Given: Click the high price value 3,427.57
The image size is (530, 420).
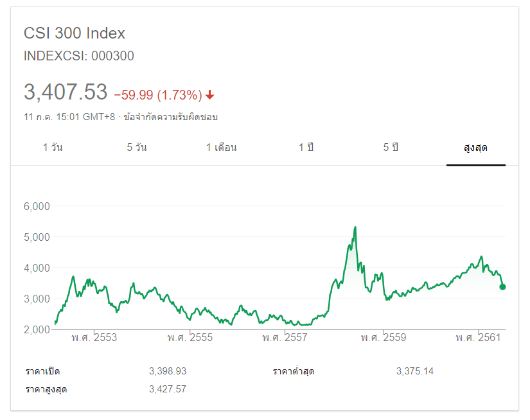Looking at the screenshot, I should coord(167,389).
